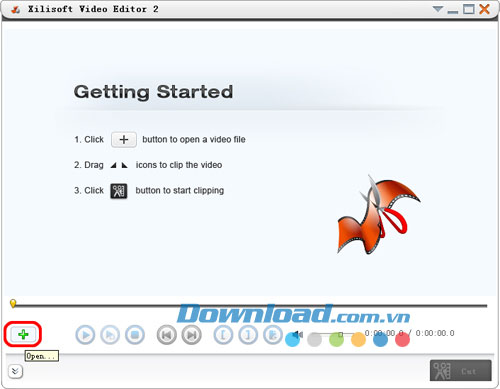
Task: Expand the panel with double-chevron button
Action: pyautogui.click(x=15, y=371)
